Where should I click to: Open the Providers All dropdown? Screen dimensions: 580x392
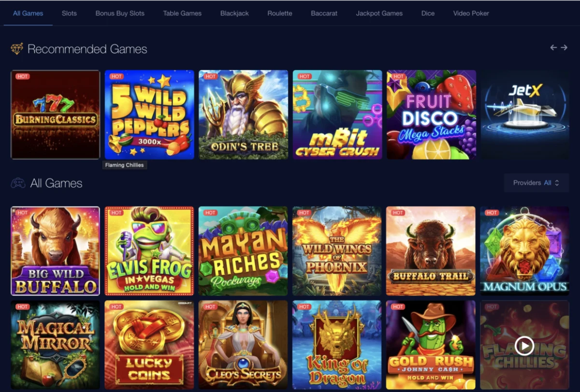(x=536, y=183)
